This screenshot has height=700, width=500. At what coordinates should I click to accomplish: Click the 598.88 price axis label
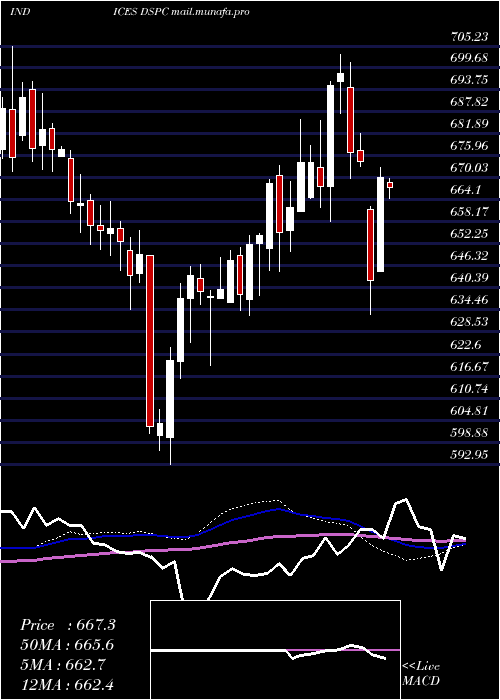point(469,433)
